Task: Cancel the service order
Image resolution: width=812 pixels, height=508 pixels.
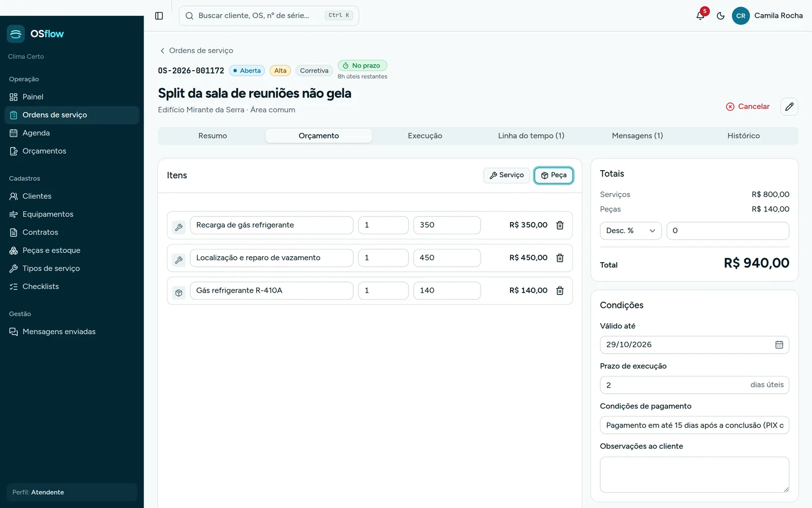Action: [x=748, y=107]
